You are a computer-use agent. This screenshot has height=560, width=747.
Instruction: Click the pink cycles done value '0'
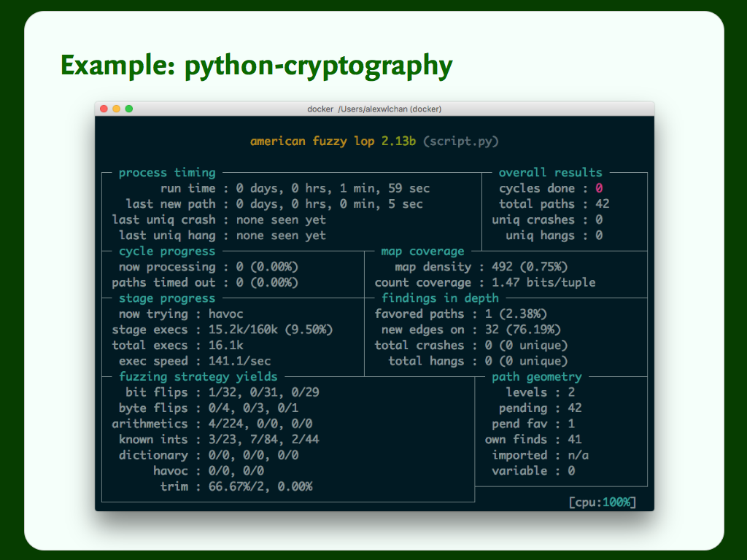[x=599, y=189]
